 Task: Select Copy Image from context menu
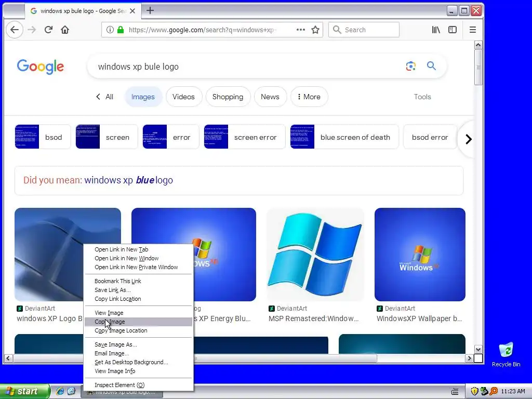point(138,322)
